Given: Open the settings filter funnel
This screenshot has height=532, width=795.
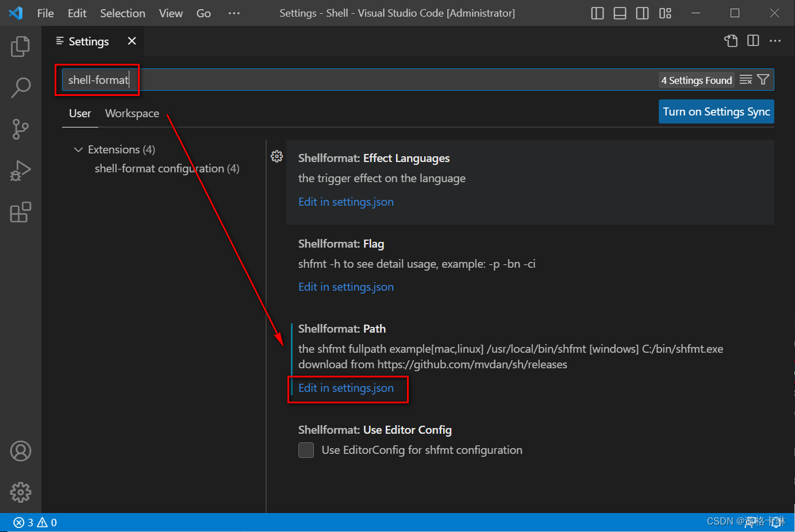Looking at the screenshot, I should 763,80.
